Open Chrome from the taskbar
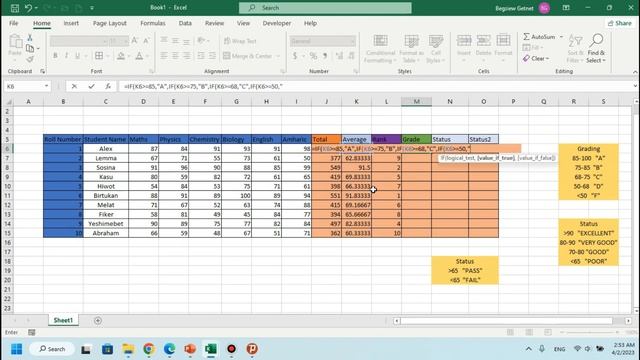The height and width of the screenshot is (360, 640). 149,349
